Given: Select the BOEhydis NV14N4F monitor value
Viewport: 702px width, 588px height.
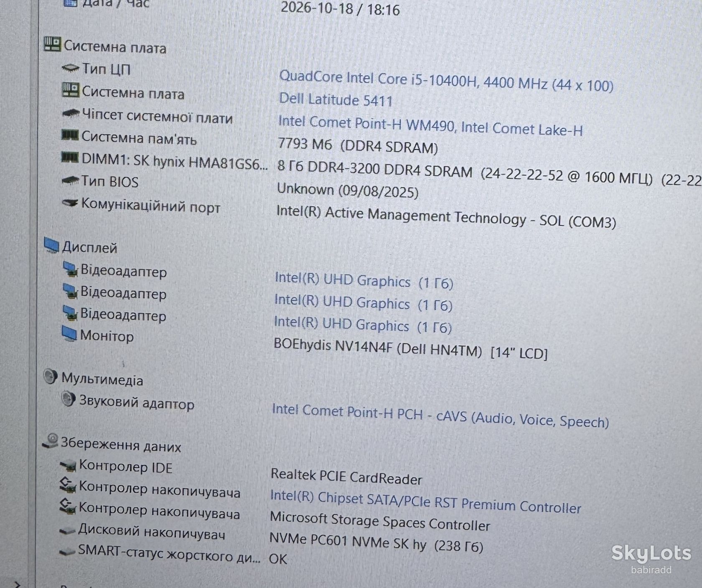Looking at the screenshot, I should point(410,349).
